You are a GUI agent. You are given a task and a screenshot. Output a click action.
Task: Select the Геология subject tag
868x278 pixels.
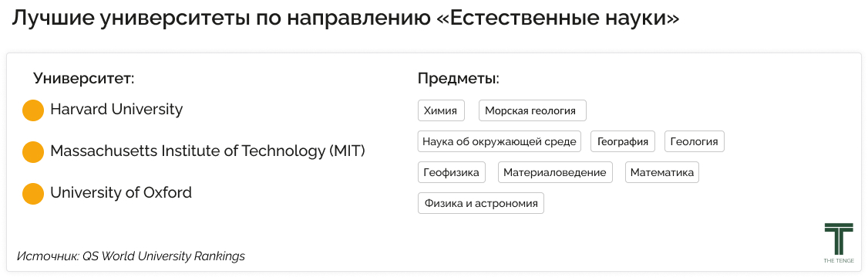point(695,141)
